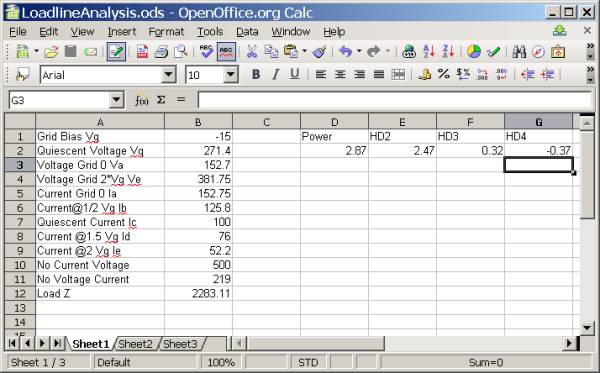Open the Gallery

[558, 51]
